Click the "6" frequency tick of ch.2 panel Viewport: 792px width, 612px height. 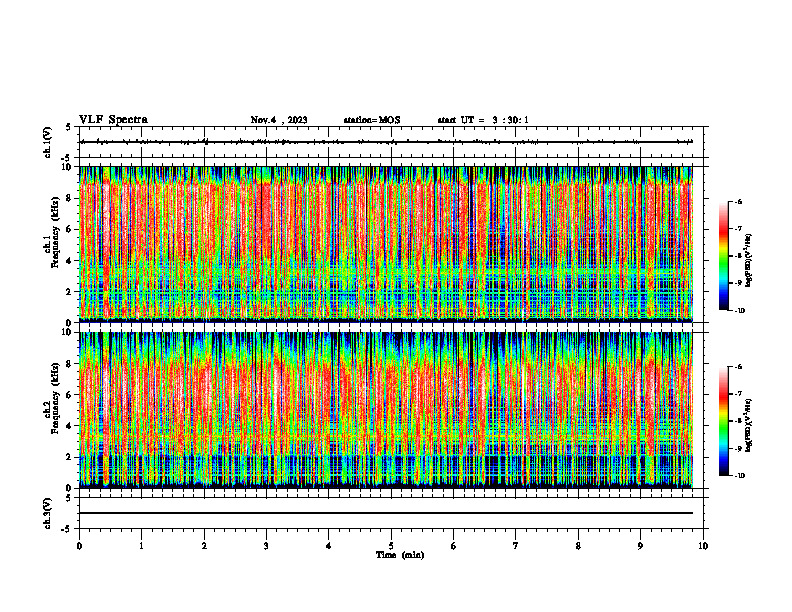[x=70, y=395]
